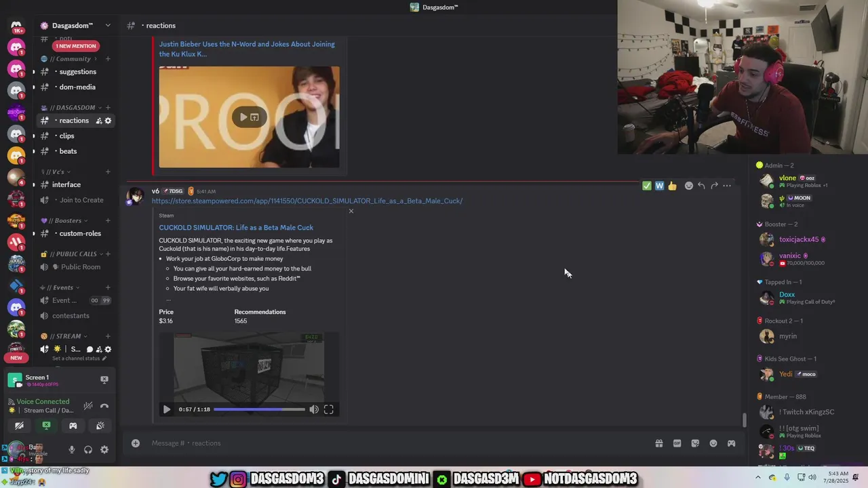Mute the microphone in user panel
Viewport: 868px width, 488px height.
[x=72, y=449]
